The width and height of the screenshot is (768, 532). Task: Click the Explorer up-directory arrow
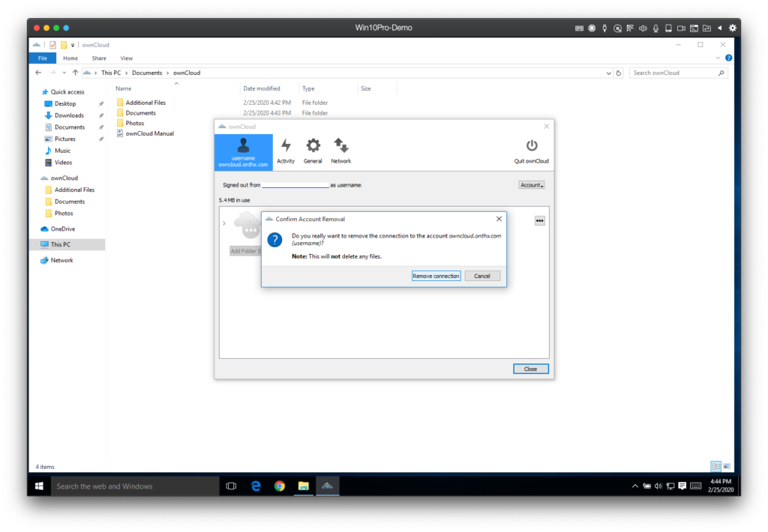click(75, 73)
